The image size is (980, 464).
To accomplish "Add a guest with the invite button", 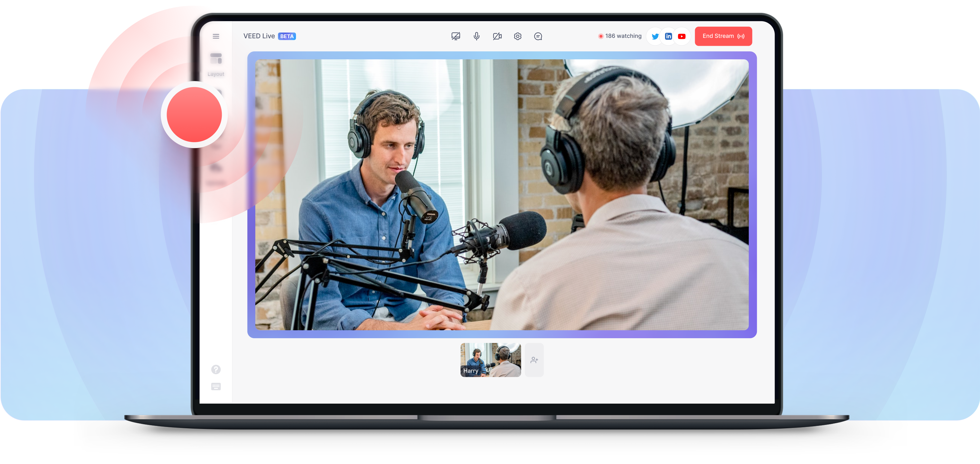I will pyautogui.click(x=534, y=360).
